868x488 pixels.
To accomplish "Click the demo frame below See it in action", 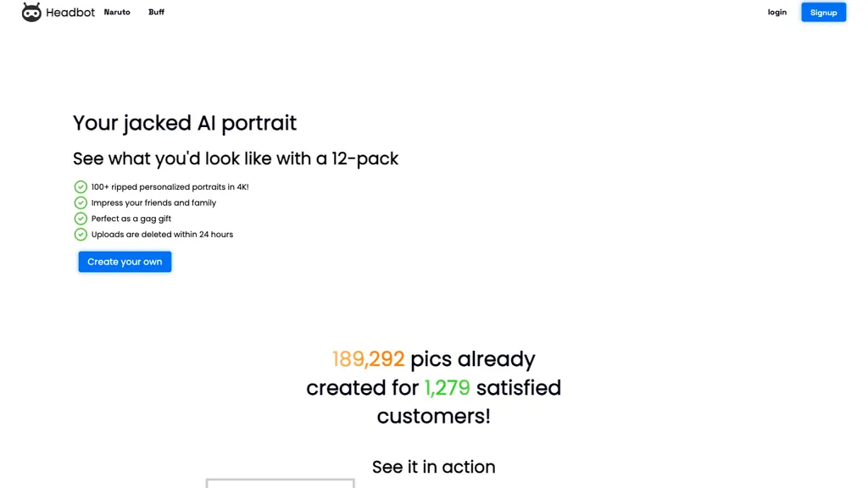I will click(x=280, y=484).
